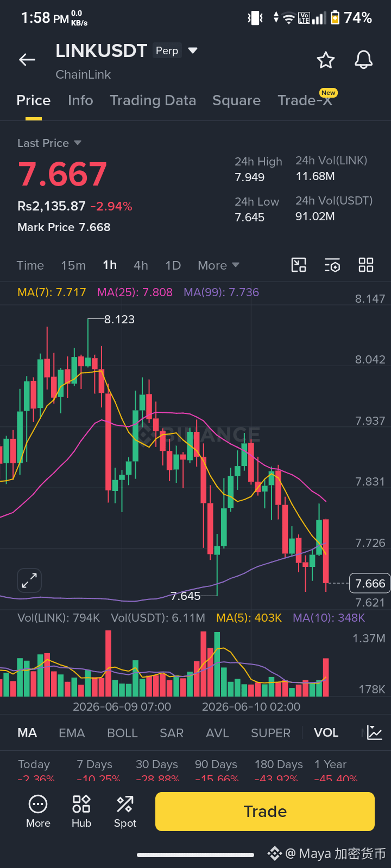Toggle the EMA indicator
This screenshot has height=868, width=391.
(x=72, y=733)
